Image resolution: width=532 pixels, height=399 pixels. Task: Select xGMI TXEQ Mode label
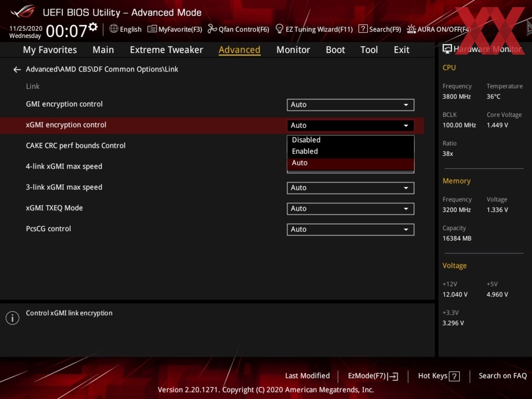tap(54, 208)
